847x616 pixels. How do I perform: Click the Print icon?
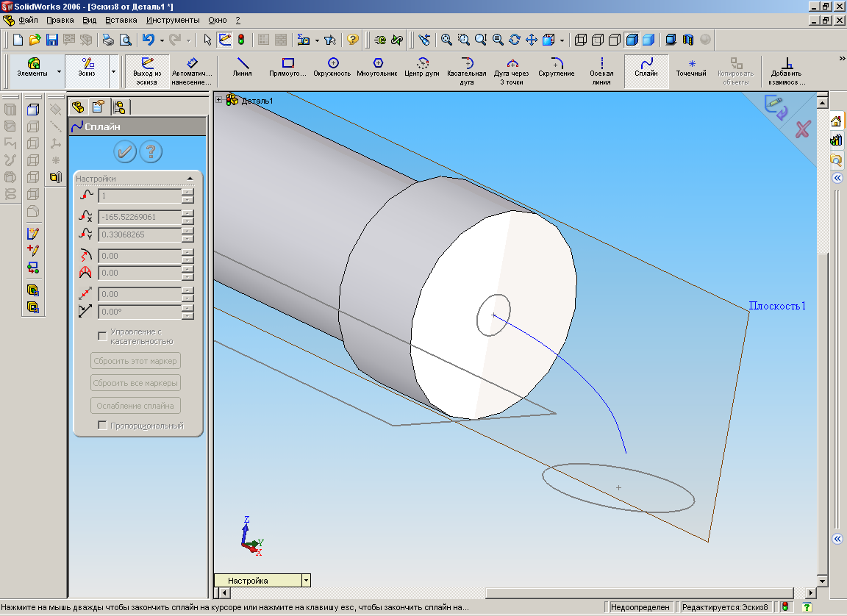tap(108, 40)
